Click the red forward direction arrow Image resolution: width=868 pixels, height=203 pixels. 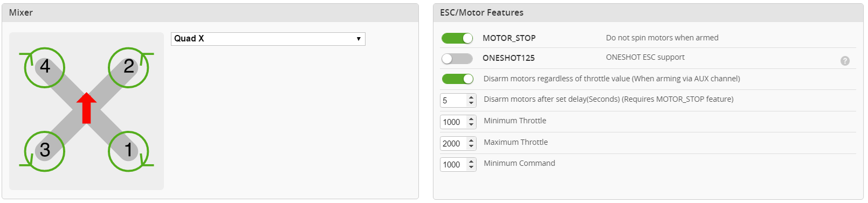[86, 108]
